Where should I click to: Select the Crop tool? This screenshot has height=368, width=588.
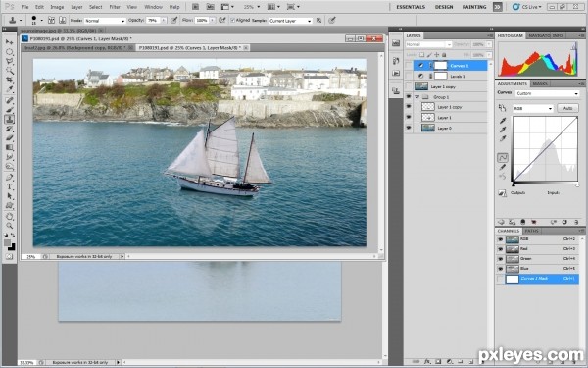point(9,80)
